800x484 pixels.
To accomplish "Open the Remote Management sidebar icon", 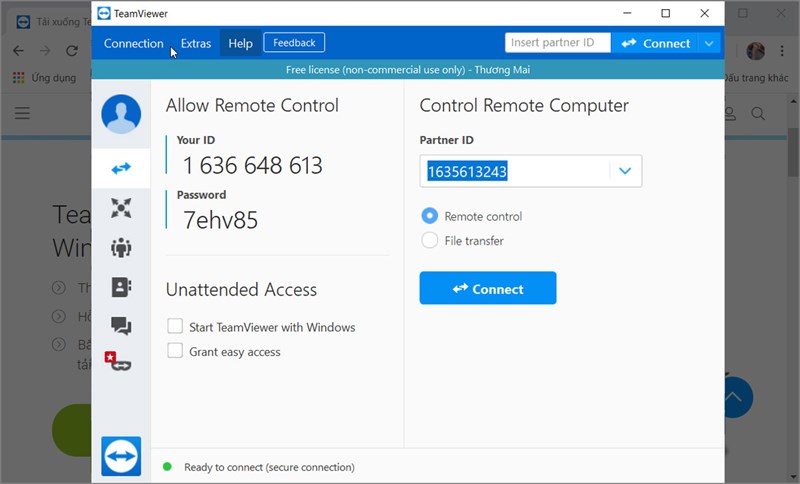I will click(x=121, y=208).
